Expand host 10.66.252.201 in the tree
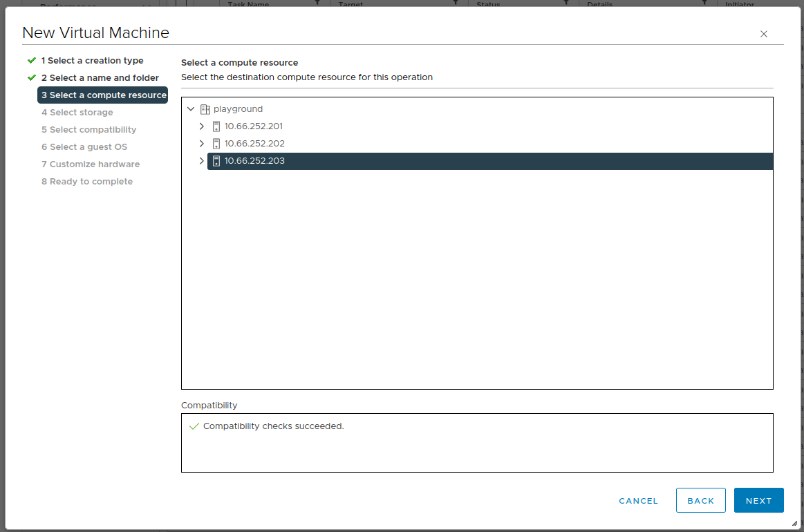This screenshot has width=804, height=532. (202, 126)
